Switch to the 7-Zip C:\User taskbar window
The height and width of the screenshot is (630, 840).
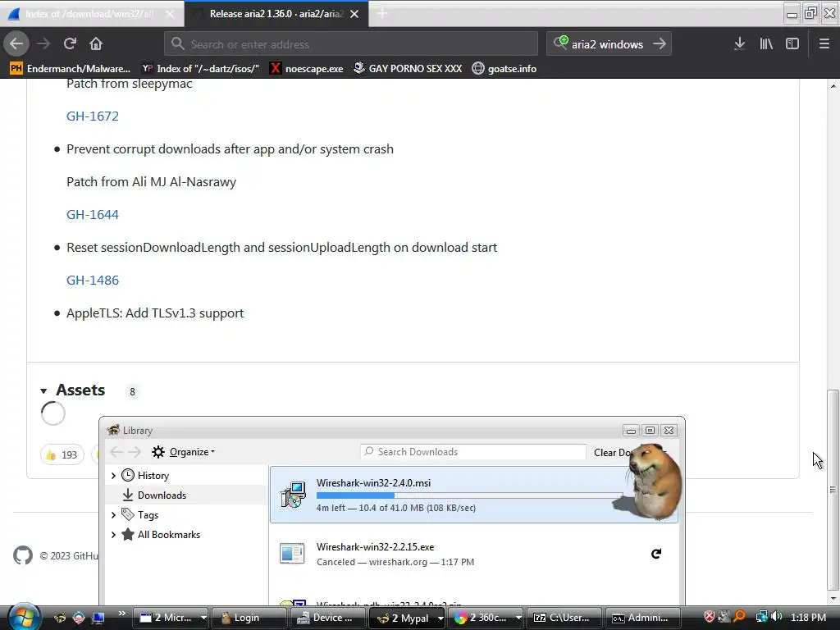[564, 618]
